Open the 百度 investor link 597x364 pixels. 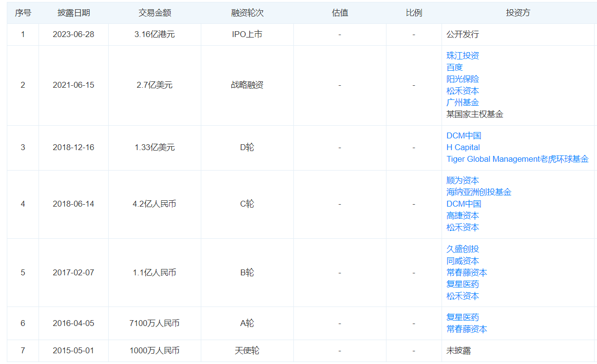coord(455,67)
